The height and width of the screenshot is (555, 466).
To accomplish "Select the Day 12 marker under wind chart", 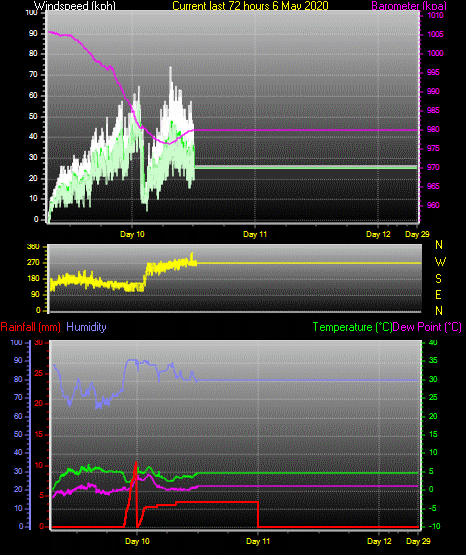I will pyautogui.click(x=378, y=234).
